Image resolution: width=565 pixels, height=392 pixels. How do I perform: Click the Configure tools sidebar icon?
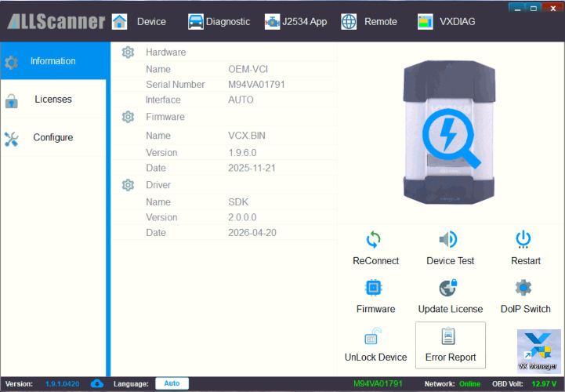point(11,140)
